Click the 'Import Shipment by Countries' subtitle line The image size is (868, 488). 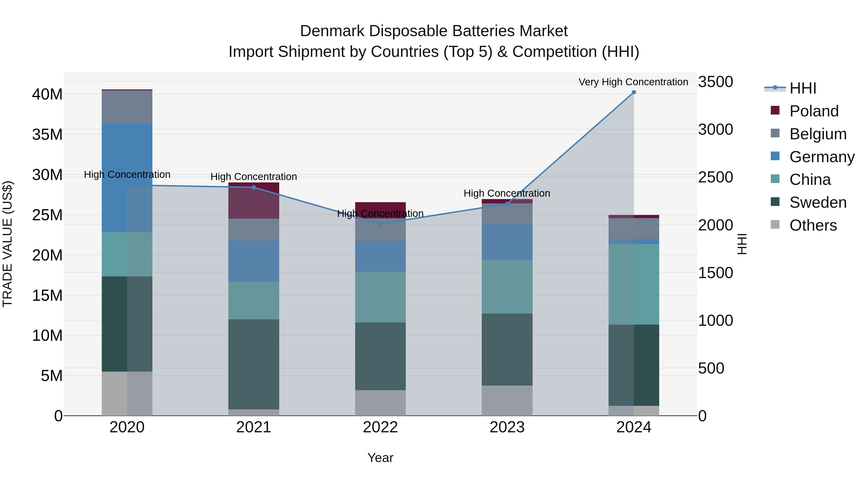pos(434,52)
